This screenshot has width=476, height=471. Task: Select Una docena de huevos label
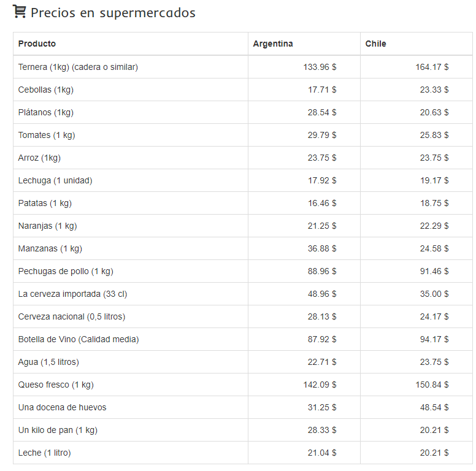tap(62, 407)
